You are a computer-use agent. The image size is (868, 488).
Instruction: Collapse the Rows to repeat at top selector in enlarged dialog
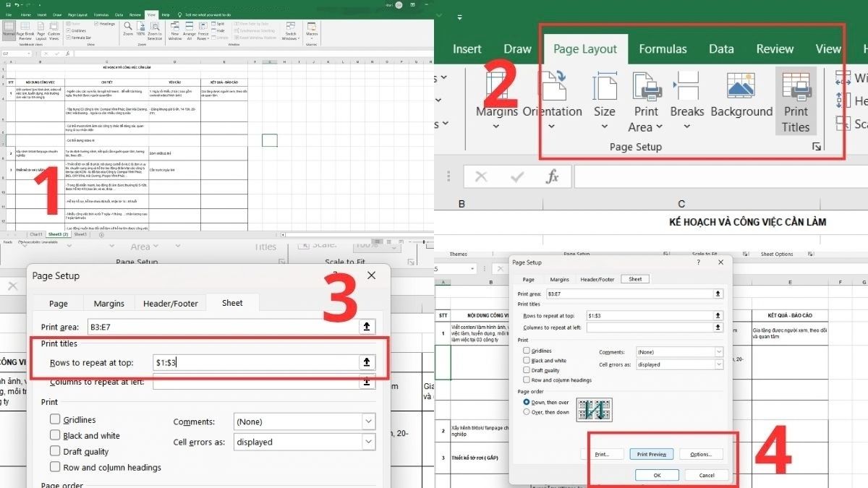367,361
